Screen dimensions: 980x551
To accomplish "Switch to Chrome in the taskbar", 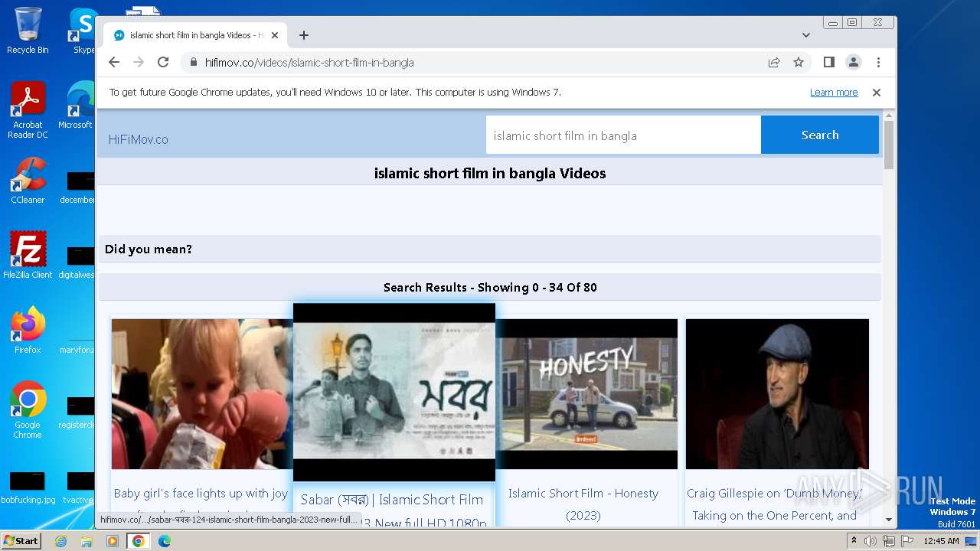I will pyautogui.click(x=139, y=541).
